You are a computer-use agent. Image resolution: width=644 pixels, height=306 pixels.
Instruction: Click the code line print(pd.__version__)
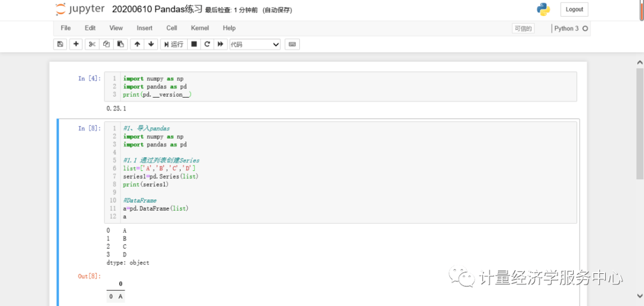pyautogui.click(x=157, y=94)
